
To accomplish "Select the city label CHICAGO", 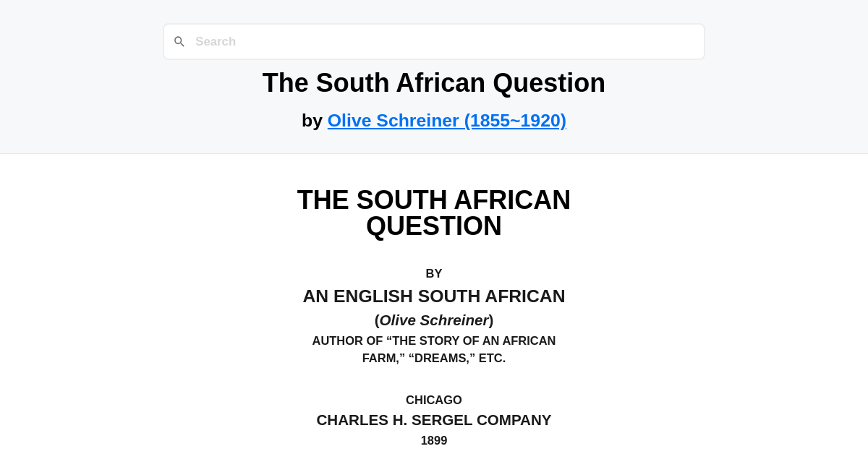I will (x=433, y=400).
